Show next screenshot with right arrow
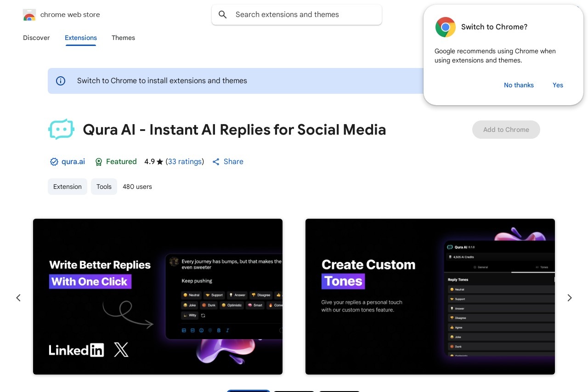Screen dimensions: 588x392 point(570,298)
